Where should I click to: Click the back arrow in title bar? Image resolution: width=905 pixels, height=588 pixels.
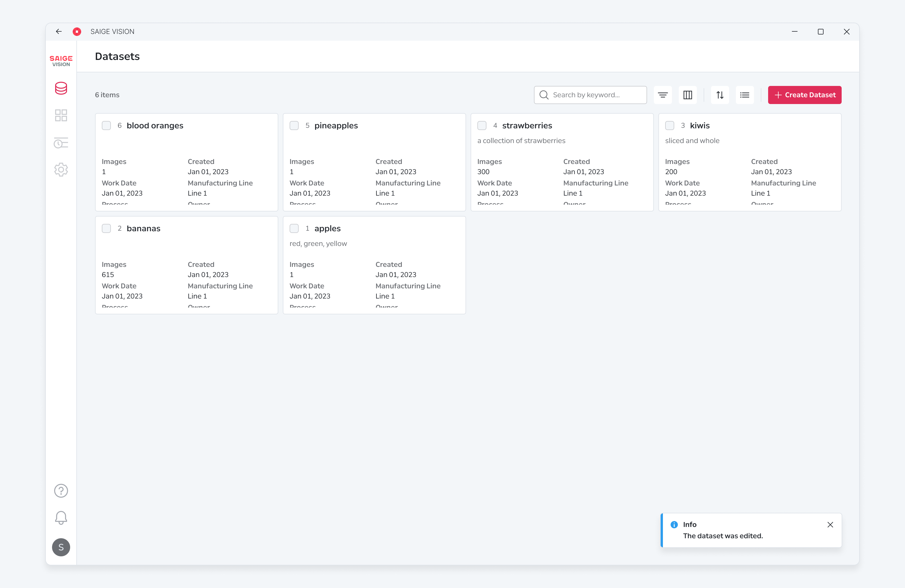point(59,32)
